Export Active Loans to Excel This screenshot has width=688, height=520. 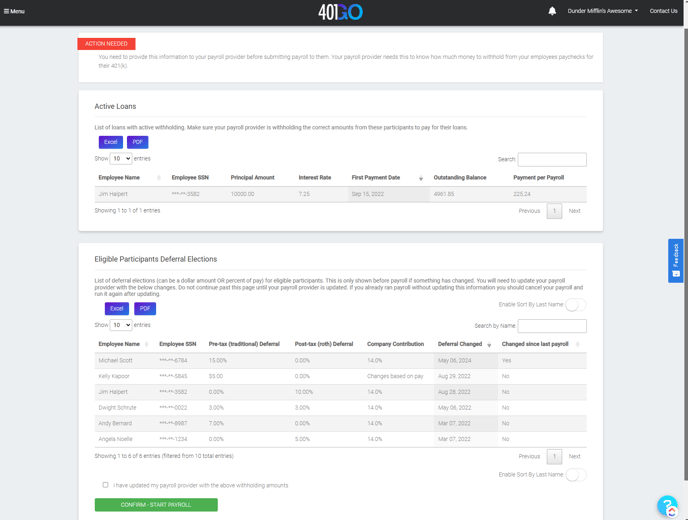click(111, 142)
